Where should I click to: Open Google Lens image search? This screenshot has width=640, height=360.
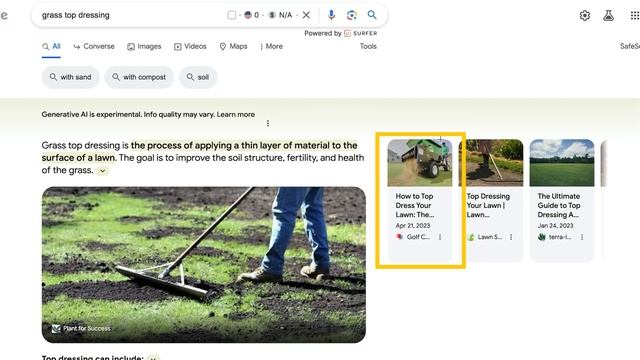[351, 15]
